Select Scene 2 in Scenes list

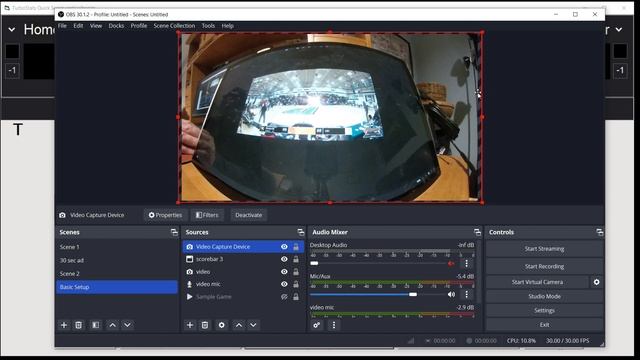click(117, 274)
